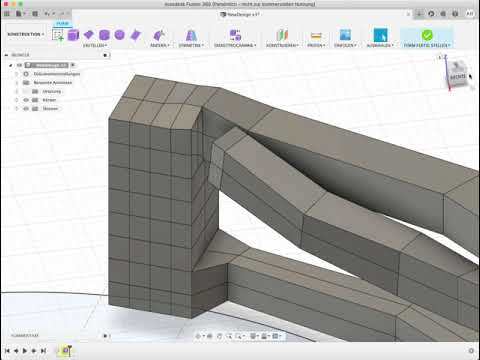
Task: Expand the EINFÜGEN menu
Action: 345,45
